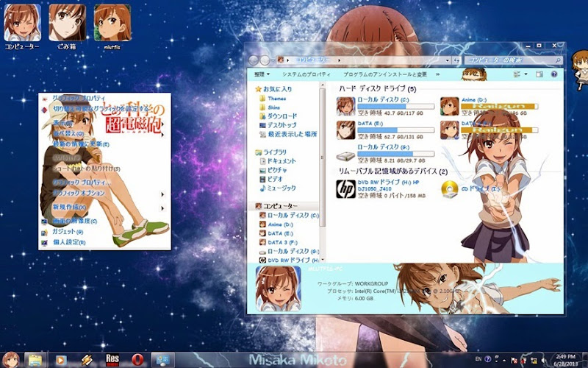
Task: Open the view options dropdown arrow
Action: [526, 74]
